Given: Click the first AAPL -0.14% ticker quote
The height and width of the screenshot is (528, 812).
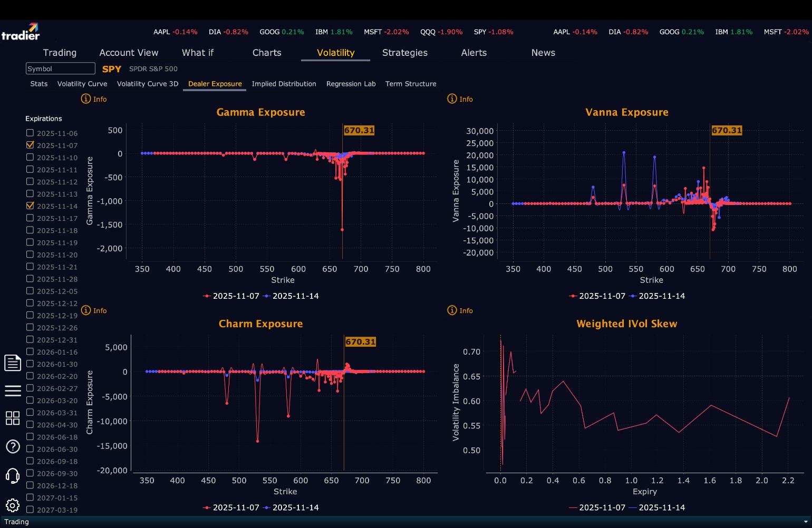Looking at the screenshot, I should pyautogui.click(x=176, y=32).
